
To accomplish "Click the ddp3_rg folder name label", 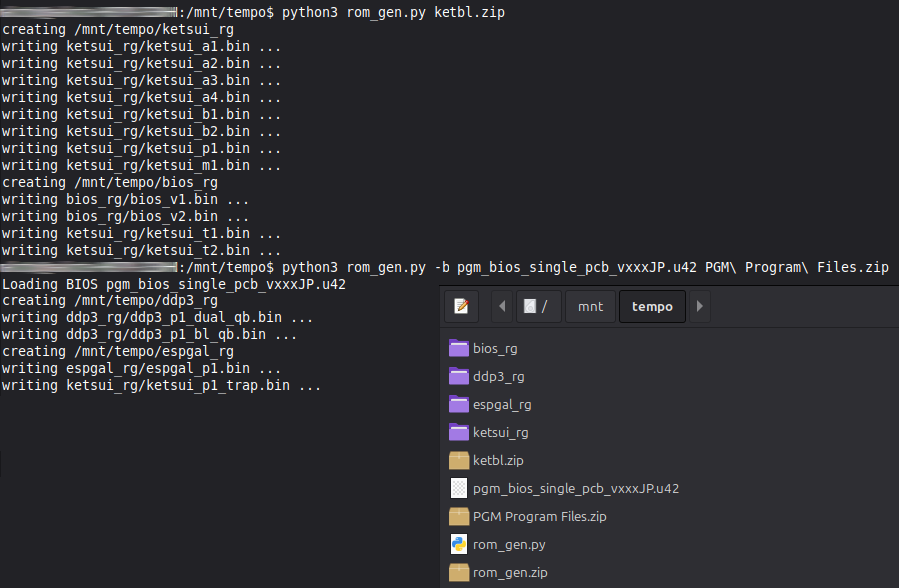I will pyautogui.click(x=498, y=377).
